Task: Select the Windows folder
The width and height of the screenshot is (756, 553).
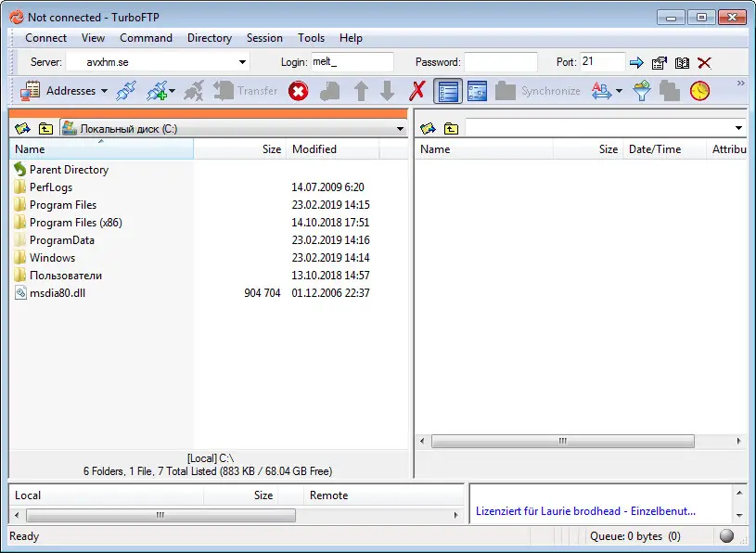Action: 52,257
